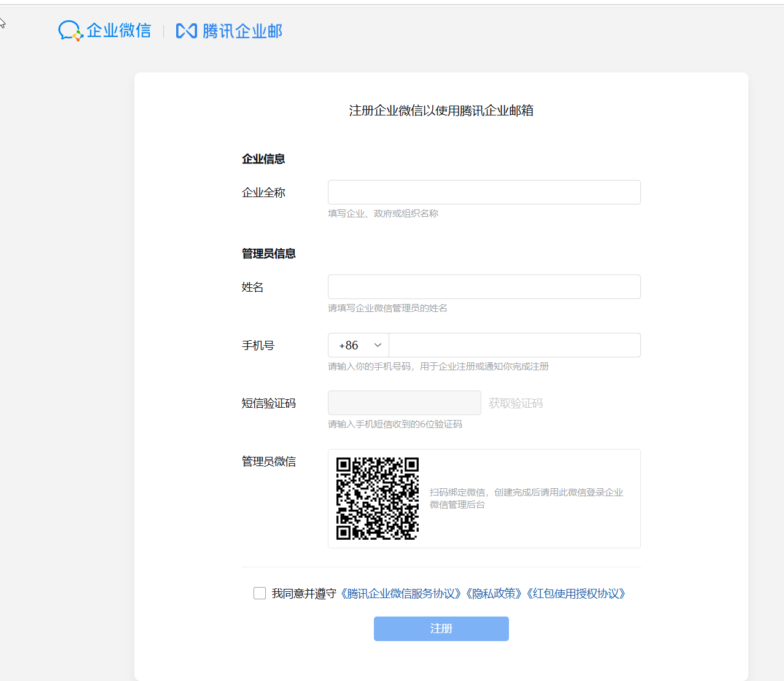Click the 填写企业、政府或组织名称 hint text

point(383,214)
